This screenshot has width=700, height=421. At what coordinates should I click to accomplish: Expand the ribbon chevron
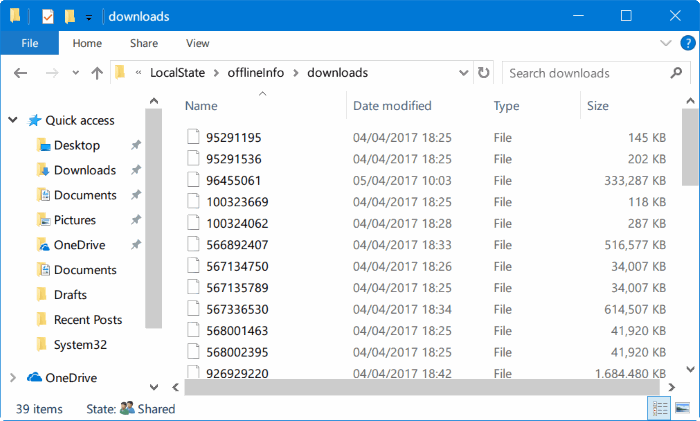pyautogui.click(x=667, y=44)
